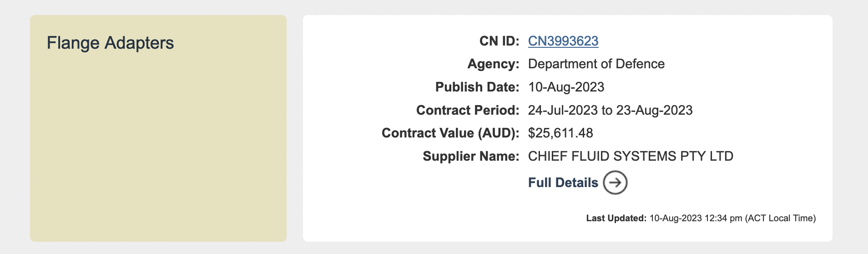
Task: Click the Publish Date field label
Action: 477,87
